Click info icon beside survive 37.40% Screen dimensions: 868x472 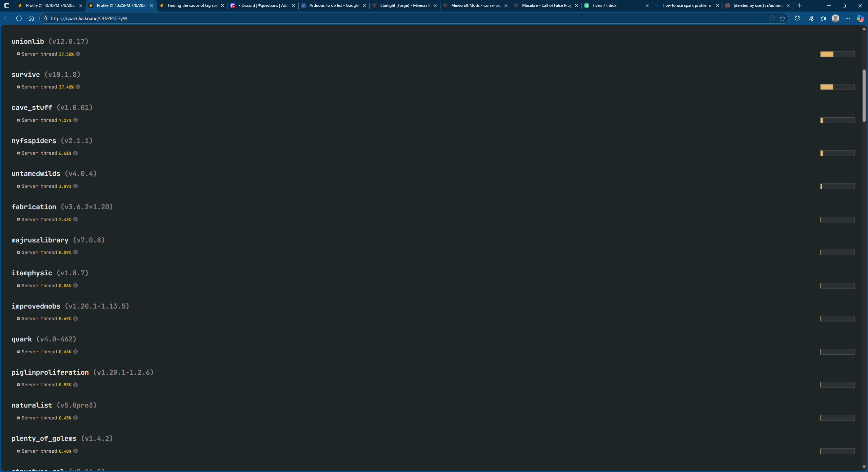pos(78,87)
